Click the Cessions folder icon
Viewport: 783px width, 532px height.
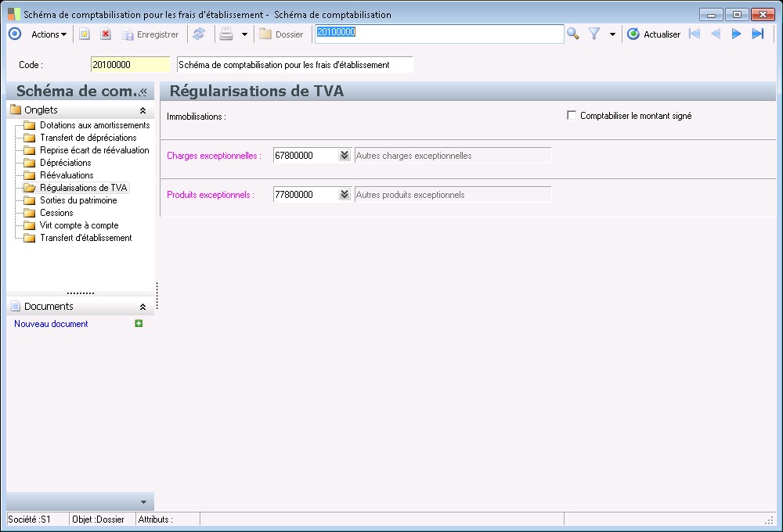[30, 213]
